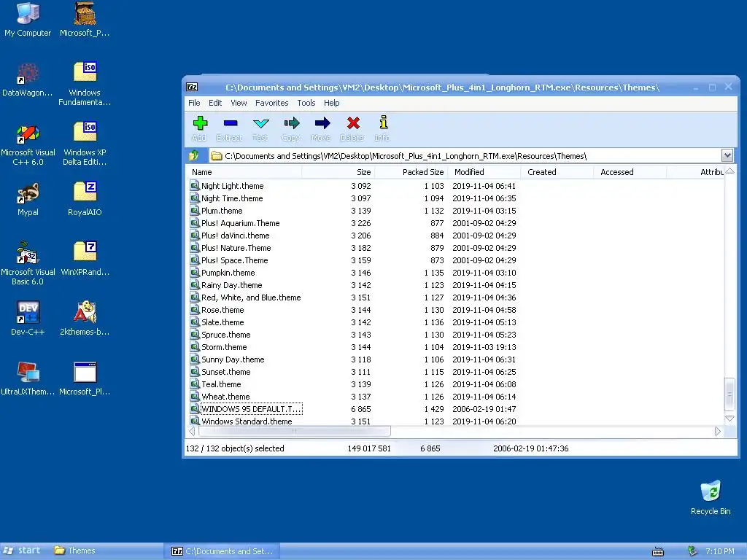Screen dimensions: 747x560
Task: Click the keyboard tray icon
Action: tap(657, 551)
